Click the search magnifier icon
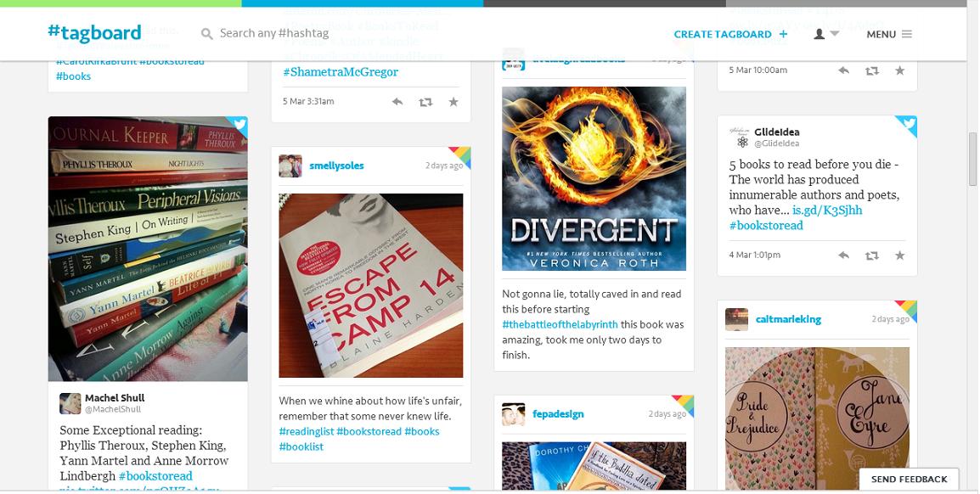Viewport: 980px width, 494px height. point(207,34)
